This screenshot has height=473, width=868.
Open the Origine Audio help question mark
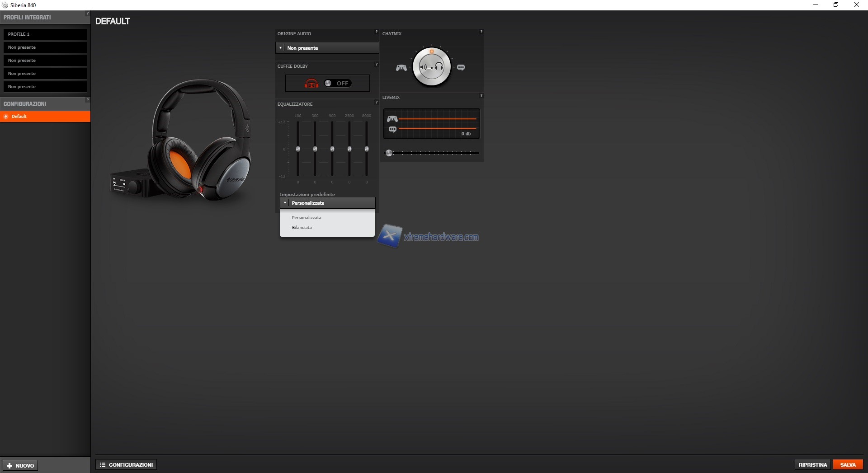click(376, 32)
